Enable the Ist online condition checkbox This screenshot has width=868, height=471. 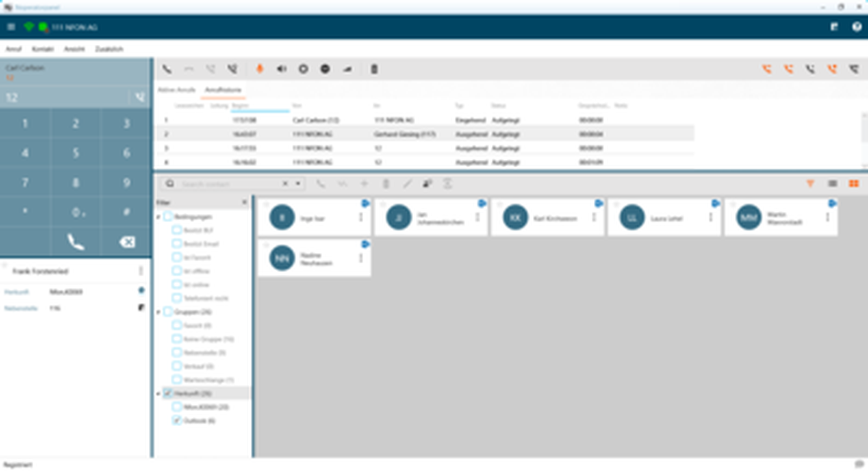click(177, 285)
